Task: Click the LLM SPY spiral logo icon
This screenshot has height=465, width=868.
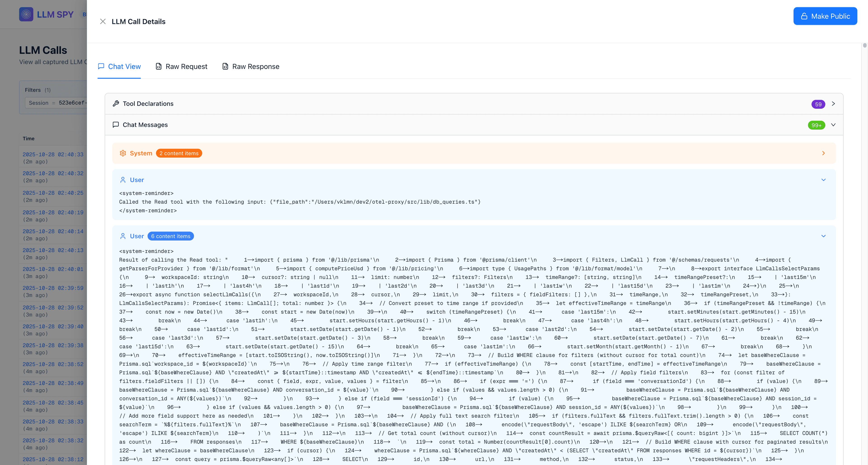Action: [26, 14]
